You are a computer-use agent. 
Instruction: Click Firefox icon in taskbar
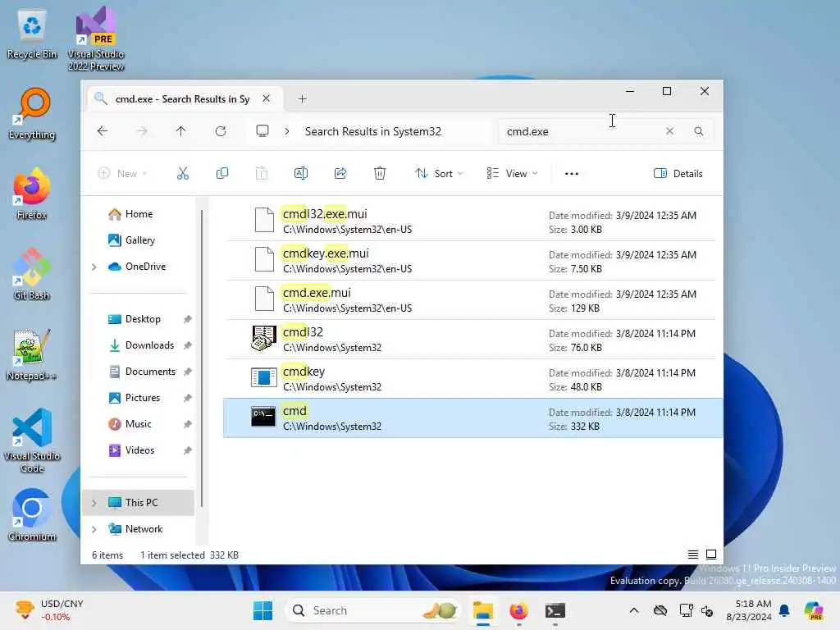click(x=518, y=610)
